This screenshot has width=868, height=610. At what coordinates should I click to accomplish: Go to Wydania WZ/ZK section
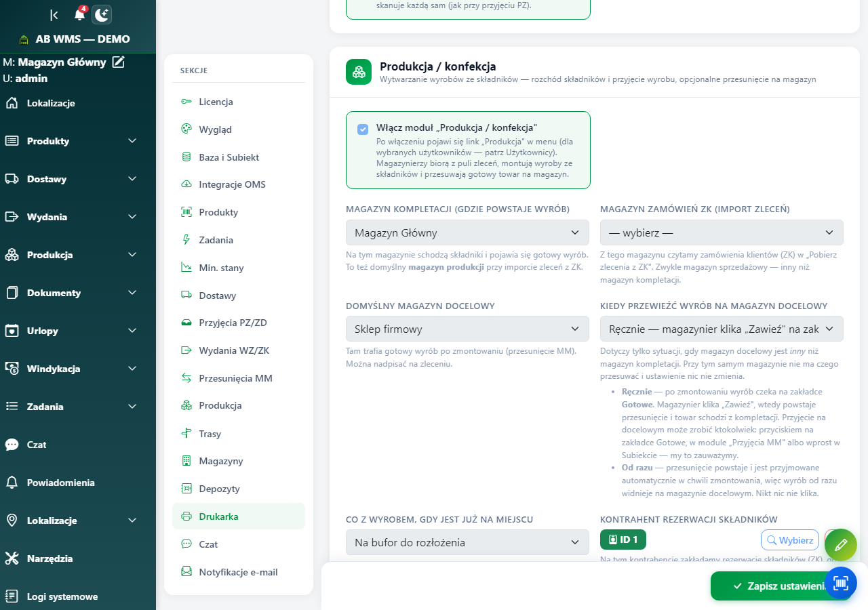pyautogui.click(x=239, y=350)
